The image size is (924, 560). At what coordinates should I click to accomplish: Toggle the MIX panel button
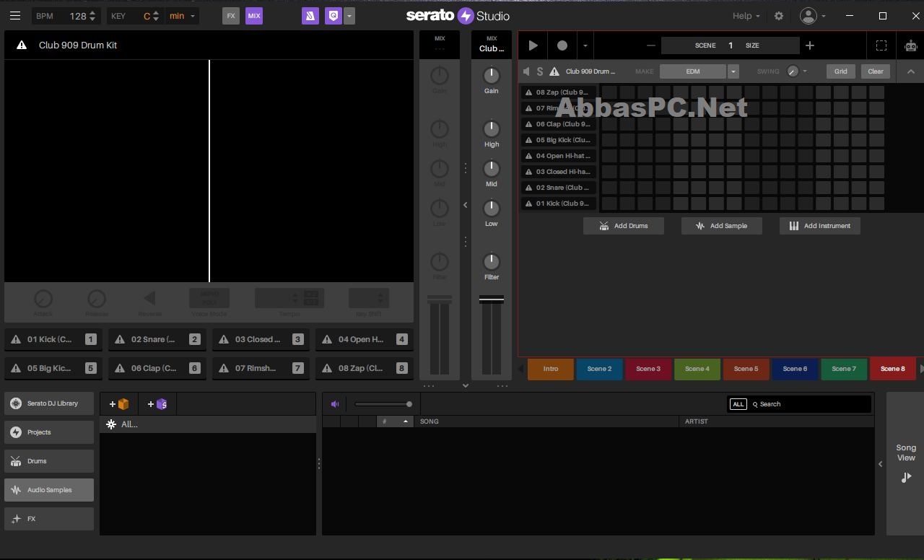(254, 16)
